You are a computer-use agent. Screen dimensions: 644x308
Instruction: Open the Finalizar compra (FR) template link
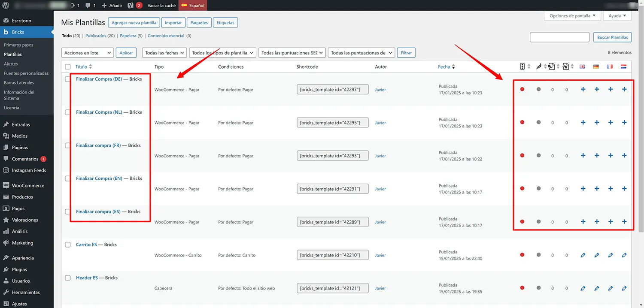click(x=98, y=145)
